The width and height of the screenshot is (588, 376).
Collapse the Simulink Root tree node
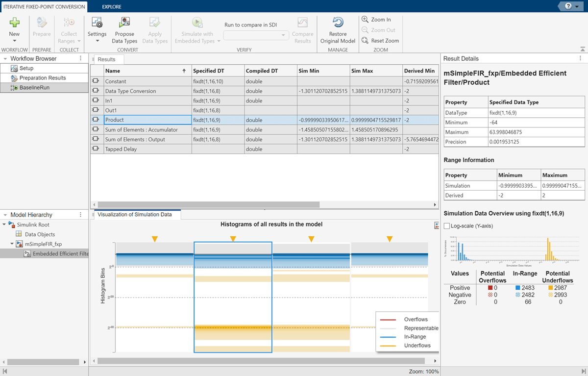5,225
